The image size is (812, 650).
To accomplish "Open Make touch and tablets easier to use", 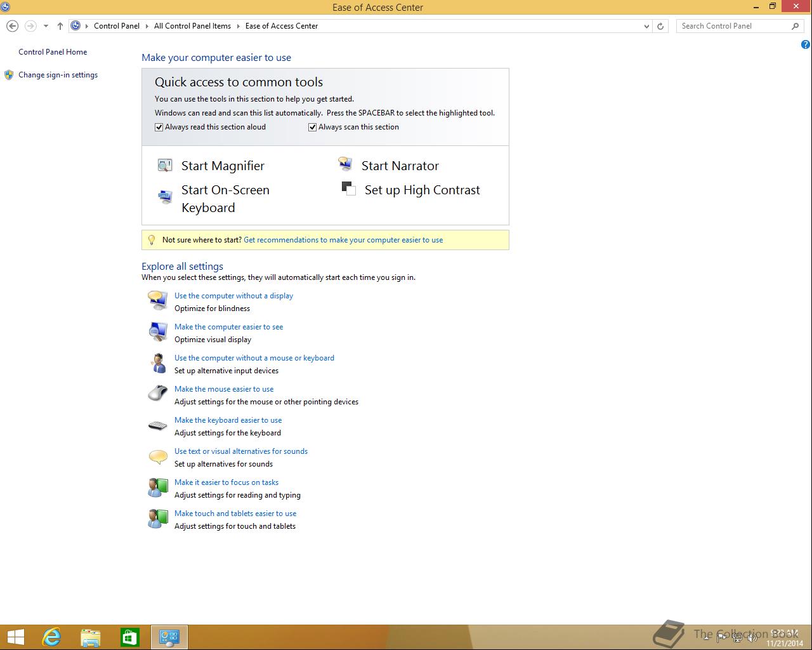I will (235, 514).
